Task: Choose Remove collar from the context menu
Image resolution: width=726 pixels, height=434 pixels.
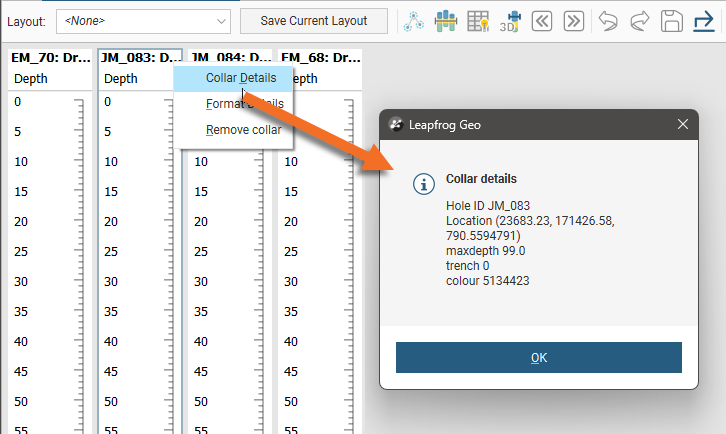Action: 243,130
